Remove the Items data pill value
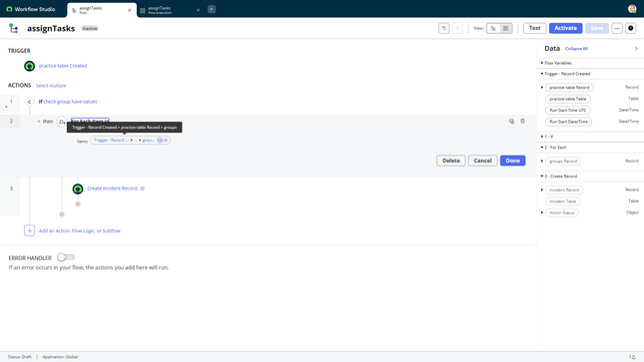 pyautogui.click(x=166, y=141)
